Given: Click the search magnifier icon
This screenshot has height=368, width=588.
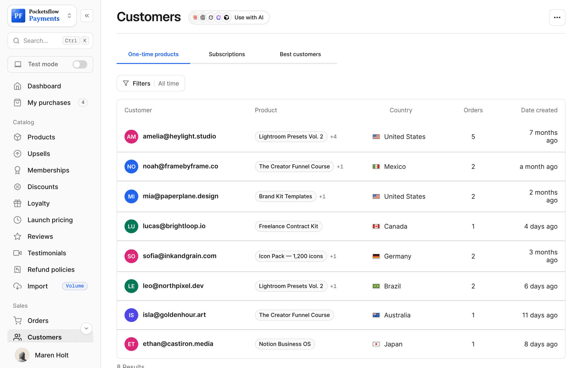Looking at the screenshot, I should [16, 41].
